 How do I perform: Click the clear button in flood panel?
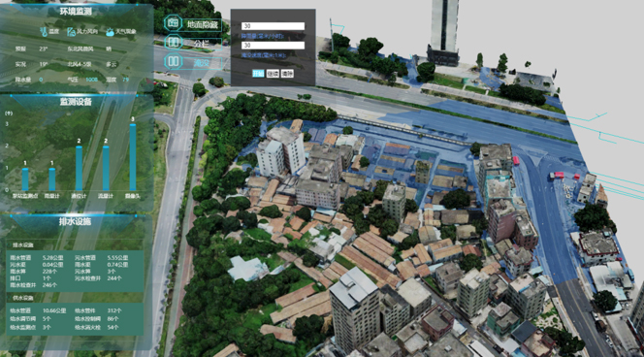287,74
